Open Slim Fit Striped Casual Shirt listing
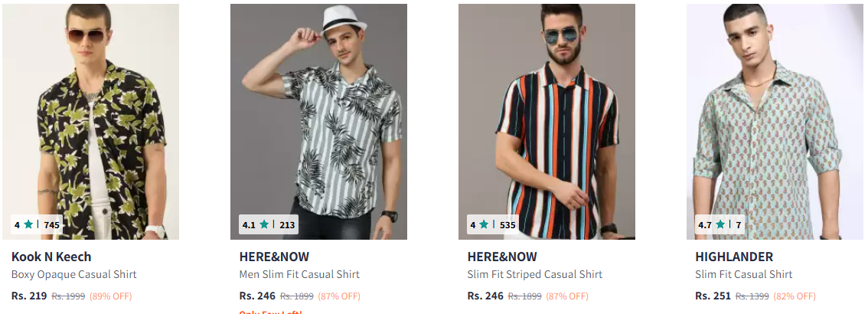 tap(535, 274)
